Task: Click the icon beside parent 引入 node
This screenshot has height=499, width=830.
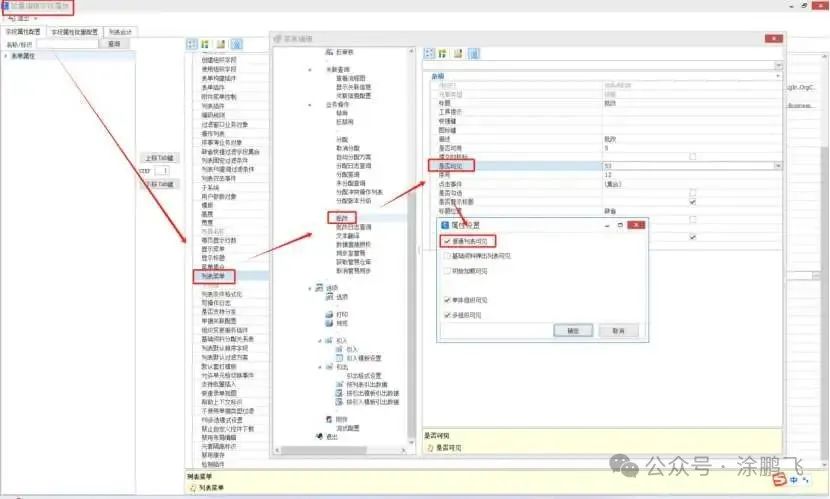Action: (329, 340)
